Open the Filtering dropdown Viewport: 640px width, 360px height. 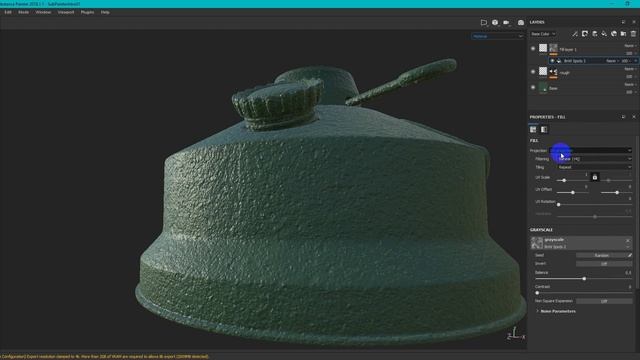(x=594, y=159)
